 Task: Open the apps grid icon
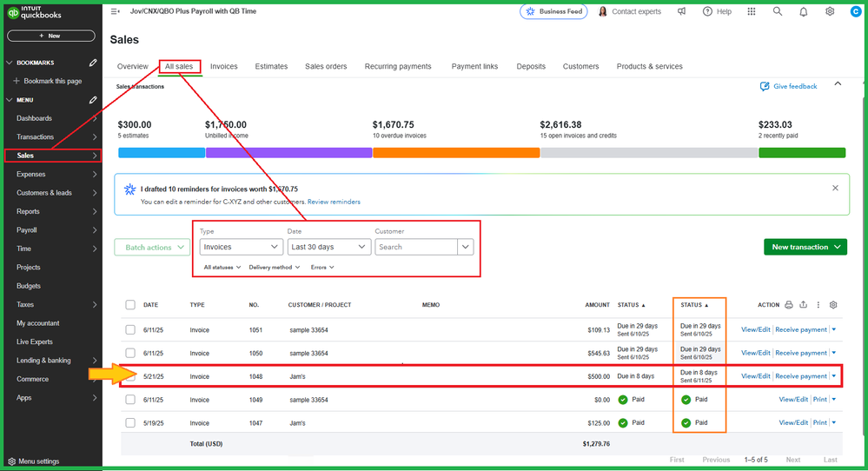752,11
